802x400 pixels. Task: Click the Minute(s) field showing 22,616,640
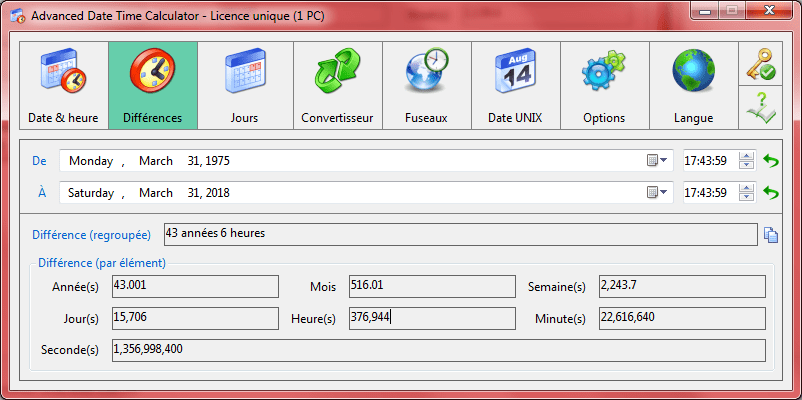tap(682, 318)
